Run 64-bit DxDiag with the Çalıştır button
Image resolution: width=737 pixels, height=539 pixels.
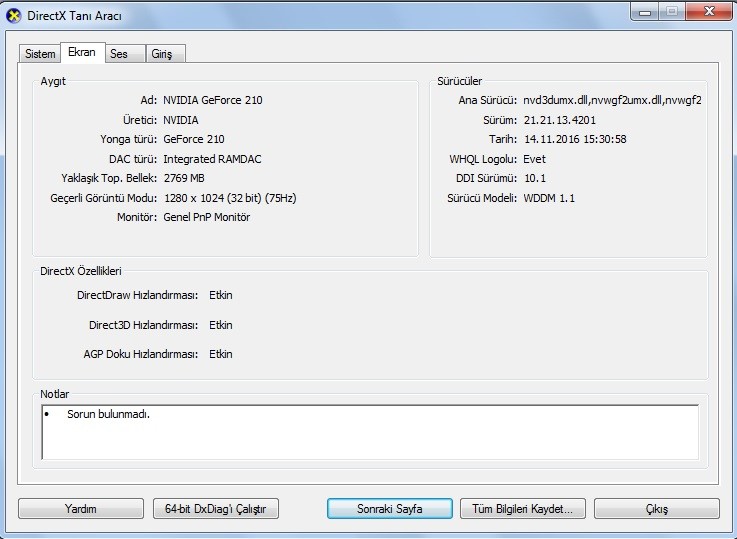click(216, 509)
